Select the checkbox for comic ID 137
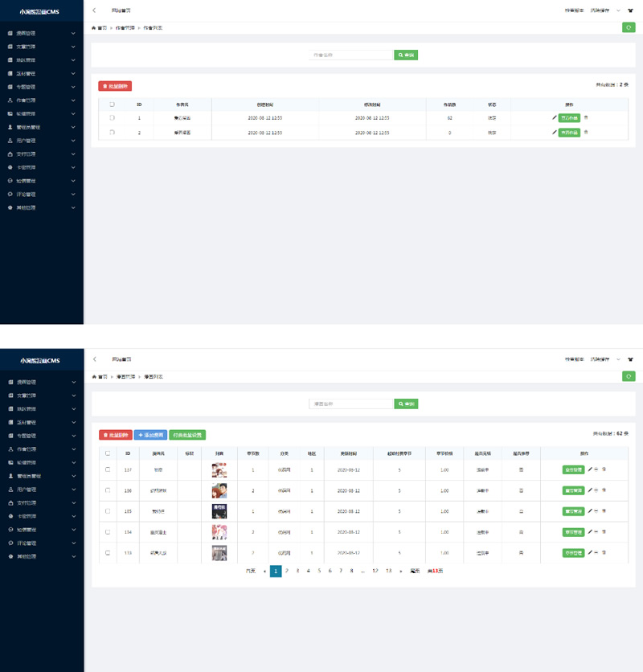This screenshot has width=643, height=672. pyautogui.click(x=108, y=469)
